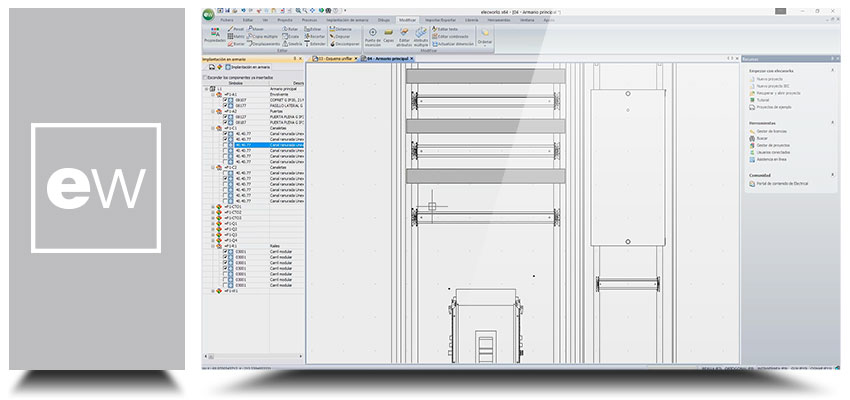This screenshot has width=850, height=400.
Task: Click the Descomponer explode tool
Action: 344,43
